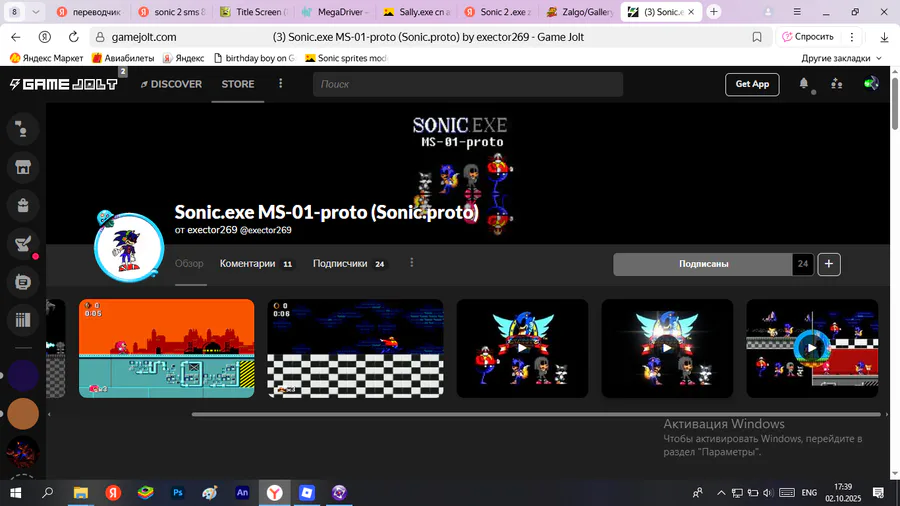Open the sidebar library columns icon
The width and height of the screenshot is (900, 506).
point(23,320)
